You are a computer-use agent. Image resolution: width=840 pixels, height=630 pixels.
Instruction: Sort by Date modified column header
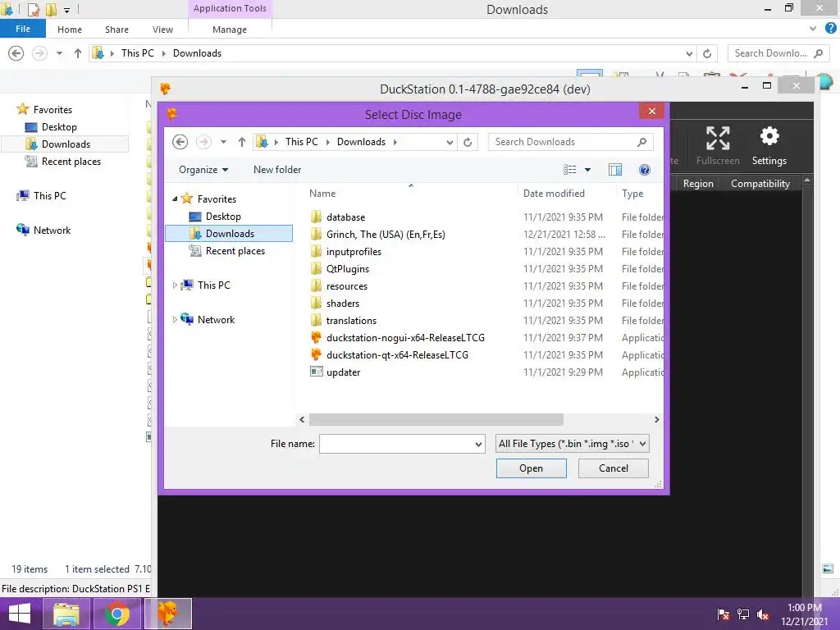coord(554,194)
